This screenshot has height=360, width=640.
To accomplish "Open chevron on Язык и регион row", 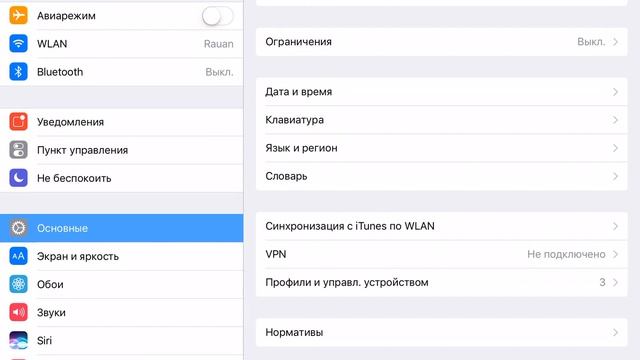I will [615, 148].
